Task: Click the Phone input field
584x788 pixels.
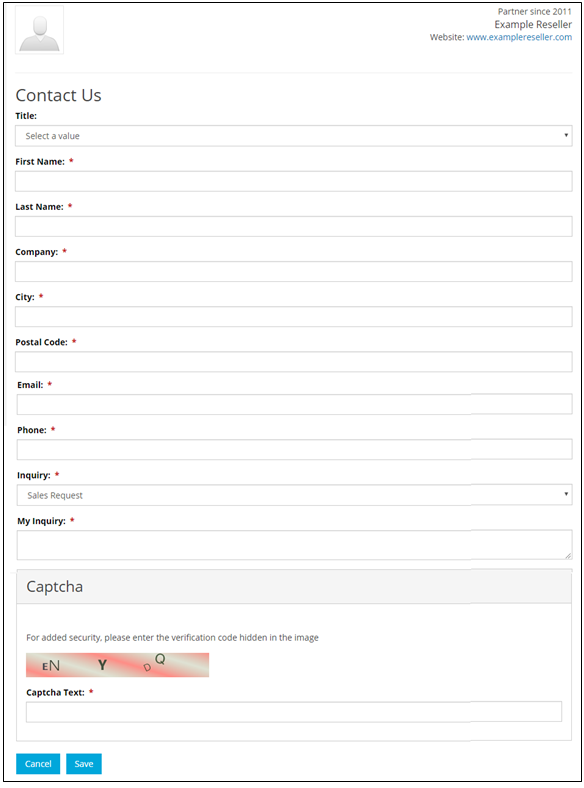Action: coord(294,449)
